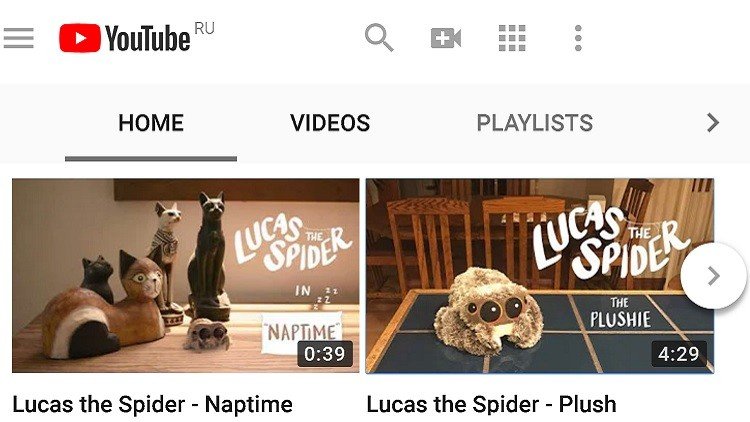This screenshot has width=750, height=422.
Task: Open the Lucas the Spider - Naptime title
Action: pos(153,405)
